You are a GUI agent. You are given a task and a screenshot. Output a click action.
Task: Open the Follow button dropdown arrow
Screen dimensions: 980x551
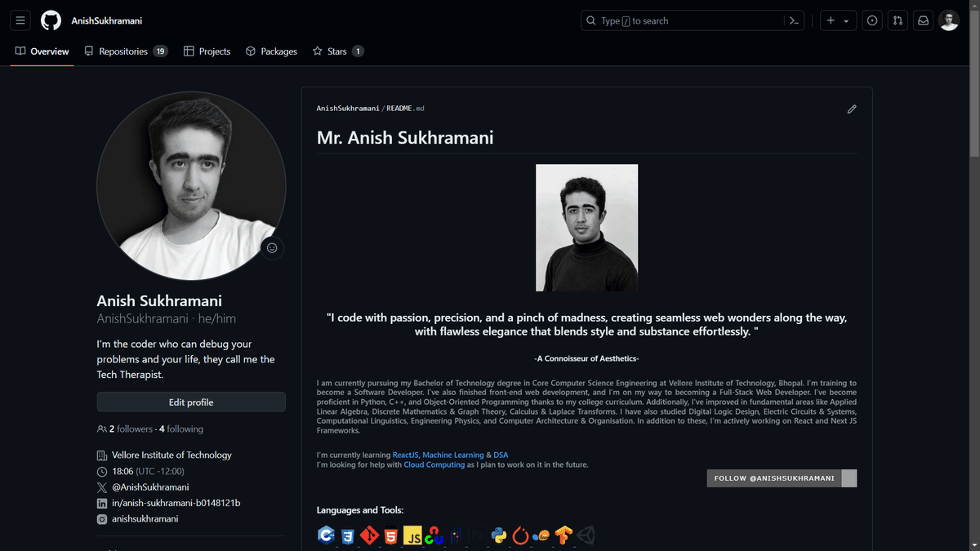click(850, 478)
